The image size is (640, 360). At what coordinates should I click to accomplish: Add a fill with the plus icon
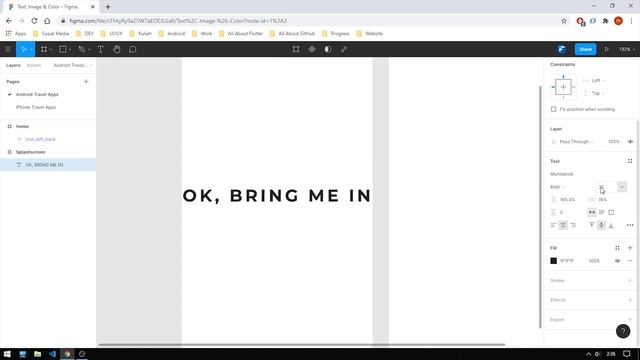pyautogui.click(x=630, y=248)
